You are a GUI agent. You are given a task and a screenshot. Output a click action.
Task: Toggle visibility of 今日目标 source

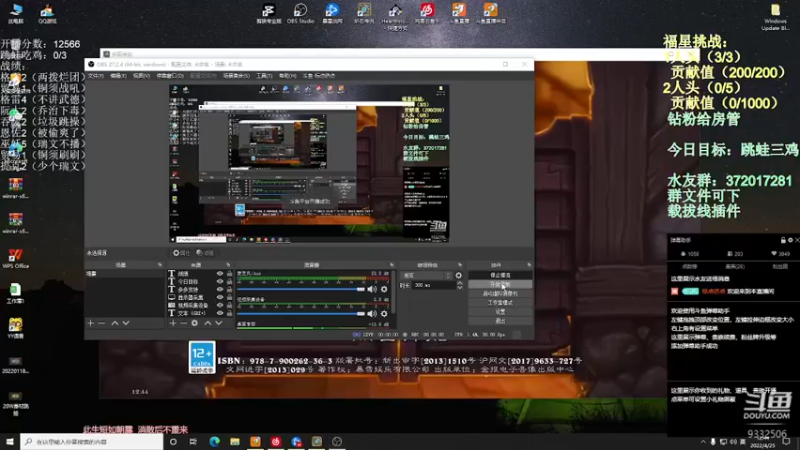click(220, 282)
